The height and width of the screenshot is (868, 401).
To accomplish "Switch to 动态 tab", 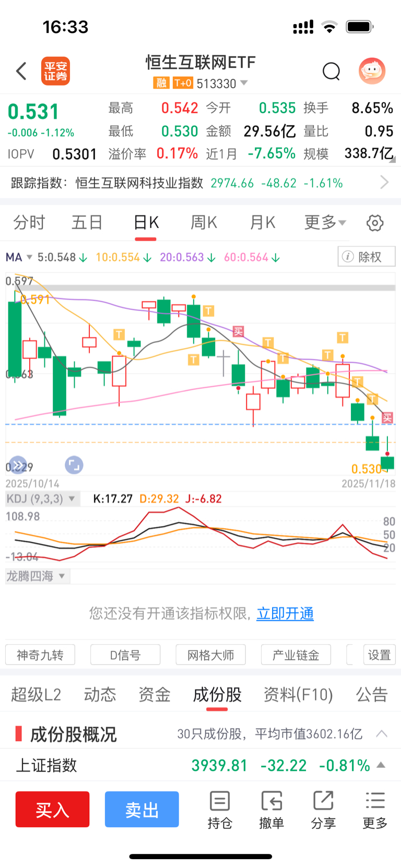I will tap(100, 695).
